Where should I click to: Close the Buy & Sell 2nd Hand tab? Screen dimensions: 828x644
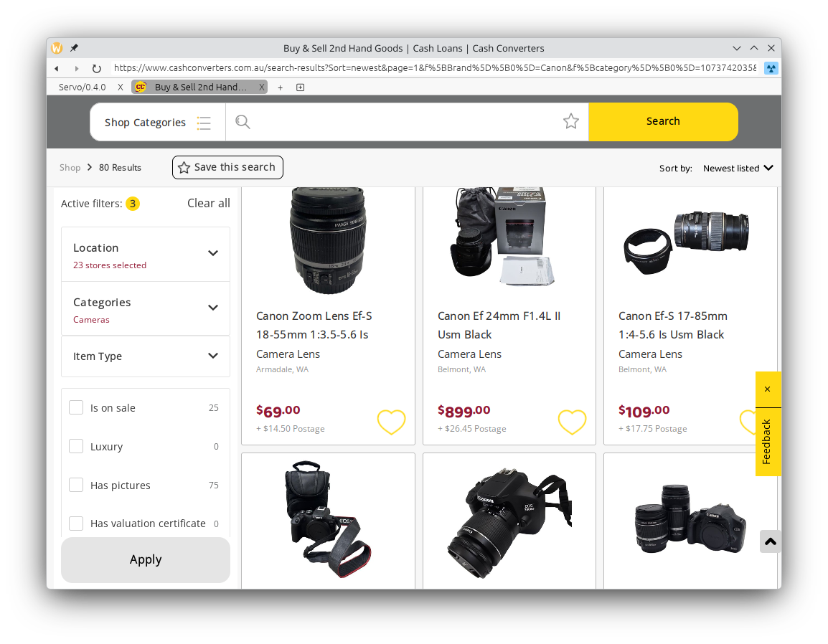[x=261, y=87]
